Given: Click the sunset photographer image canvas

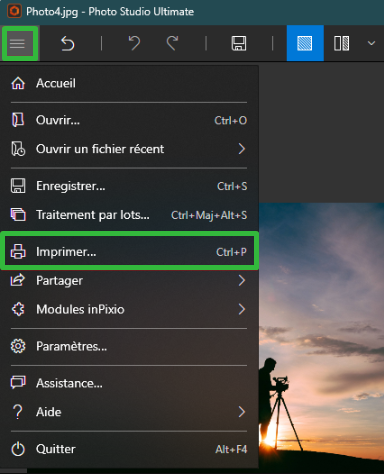Looking at the screenshot, I should [321, 337].
